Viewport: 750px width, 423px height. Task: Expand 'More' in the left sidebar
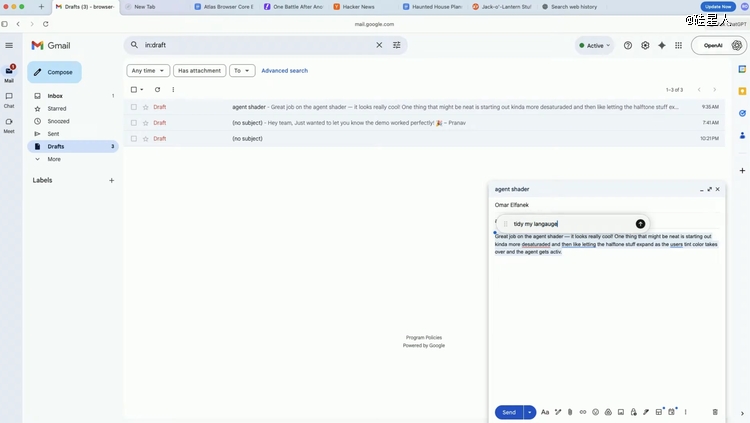(x=53, y=159)
